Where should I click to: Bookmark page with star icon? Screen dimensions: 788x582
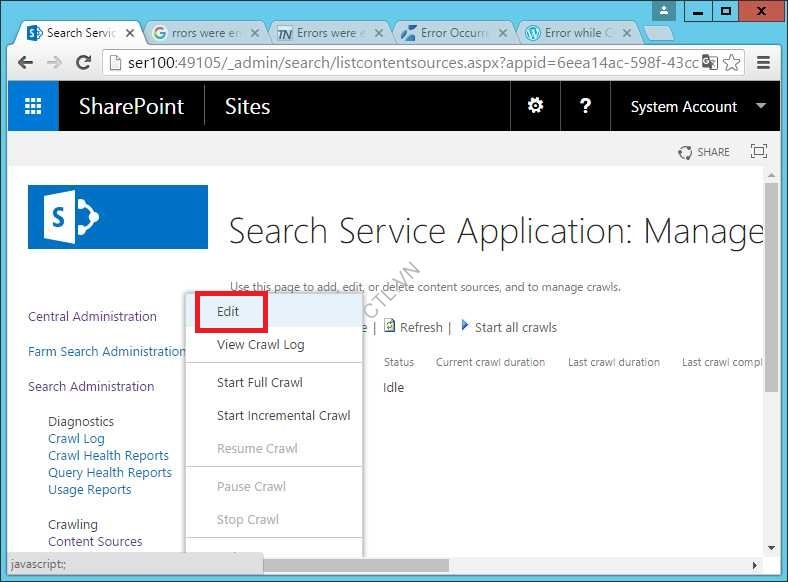coord(732,62)
